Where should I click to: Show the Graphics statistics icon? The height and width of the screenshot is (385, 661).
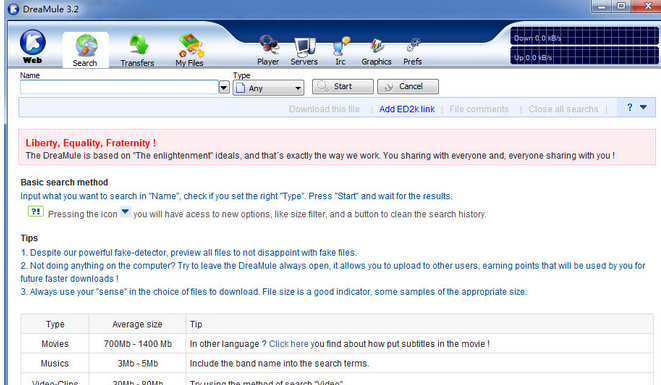[377, 46]
